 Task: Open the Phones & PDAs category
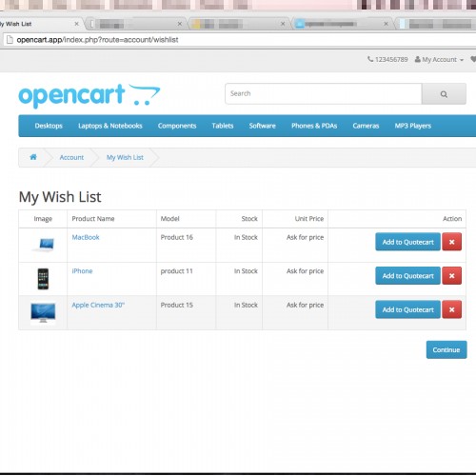click(314, 126)
